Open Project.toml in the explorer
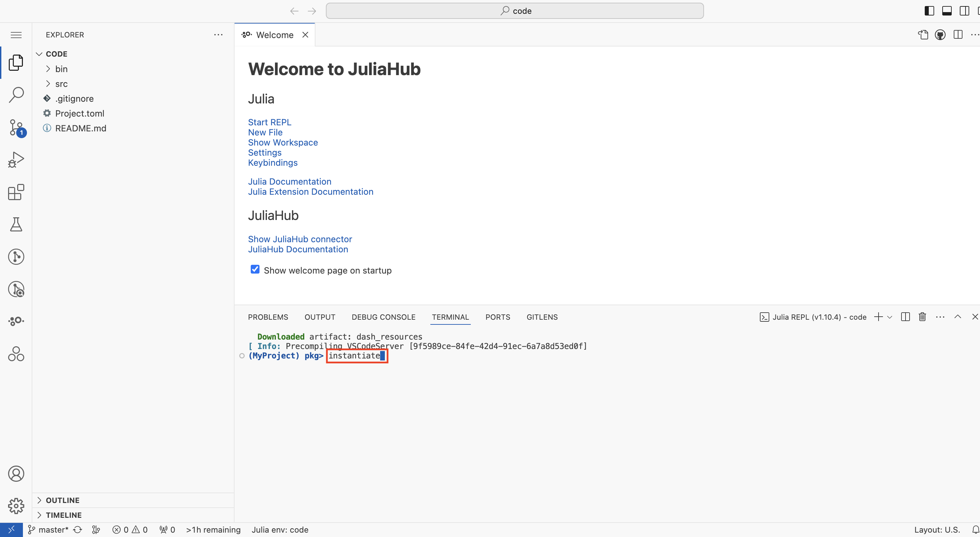The height and width of the screenshot is (537, 980). pyautogui.click(x=80, y=113)
